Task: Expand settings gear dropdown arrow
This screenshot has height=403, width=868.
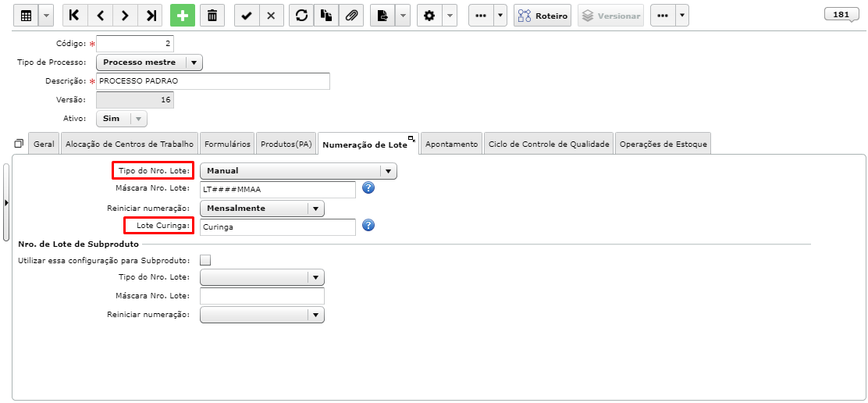Action: 450,16
